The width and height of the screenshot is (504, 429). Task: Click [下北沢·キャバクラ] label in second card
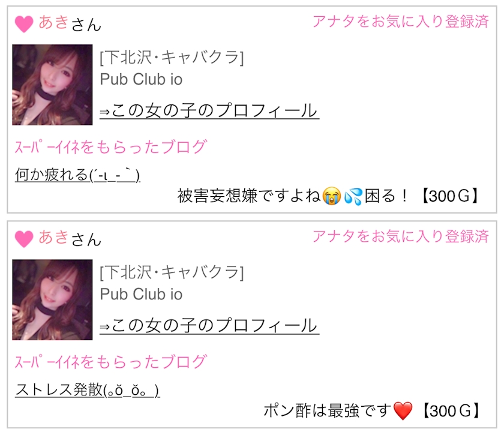(x=172, y=273)
